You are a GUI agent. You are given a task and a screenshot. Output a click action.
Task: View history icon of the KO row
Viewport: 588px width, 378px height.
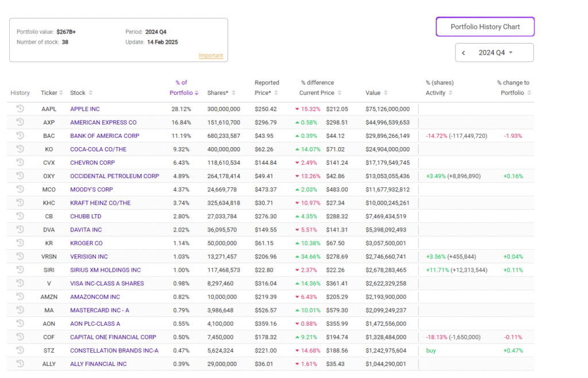click(x=20, y=149)
